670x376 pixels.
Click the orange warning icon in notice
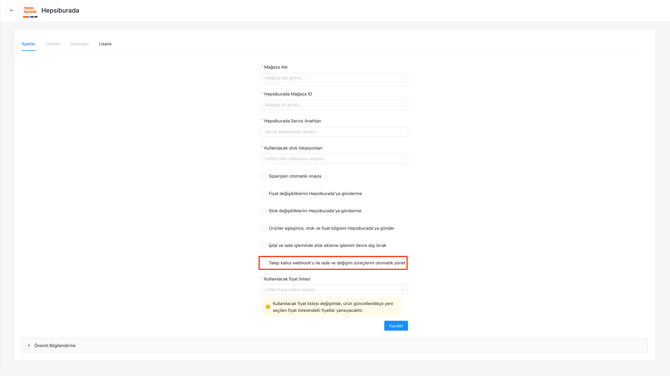click(x=268, y=307)
